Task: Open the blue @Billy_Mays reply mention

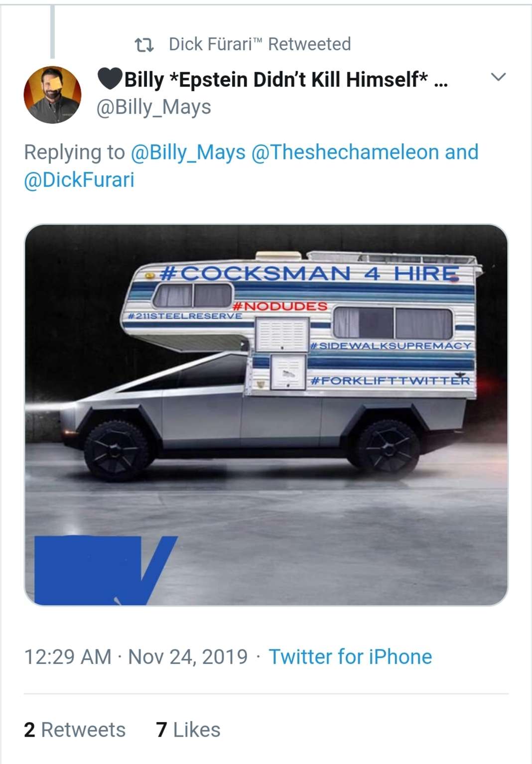Action: [x=188, y=152]
